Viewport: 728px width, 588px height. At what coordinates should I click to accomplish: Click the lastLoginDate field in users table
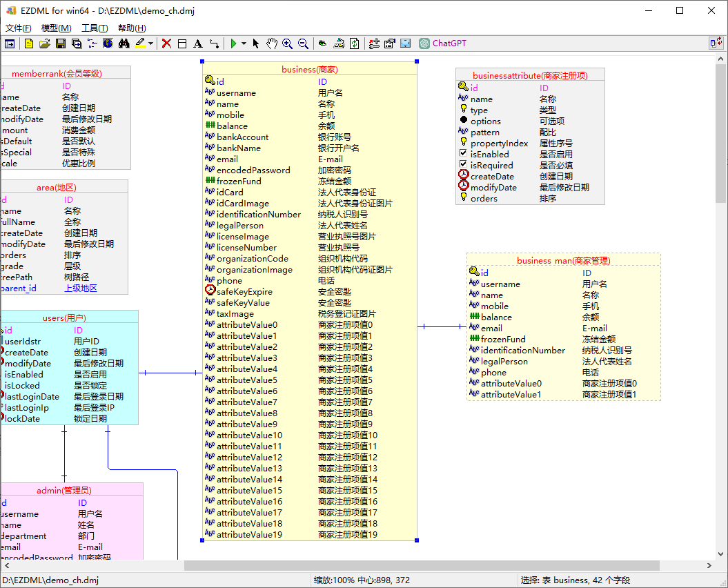point(32,397)
